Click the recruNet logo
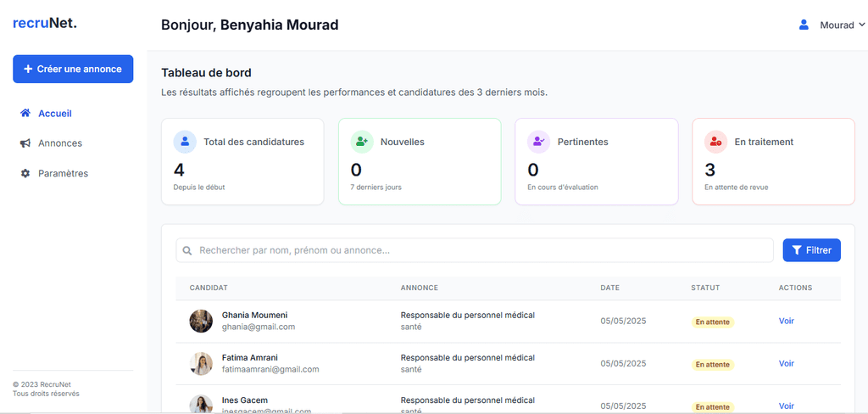 click(x=45, y=24)
